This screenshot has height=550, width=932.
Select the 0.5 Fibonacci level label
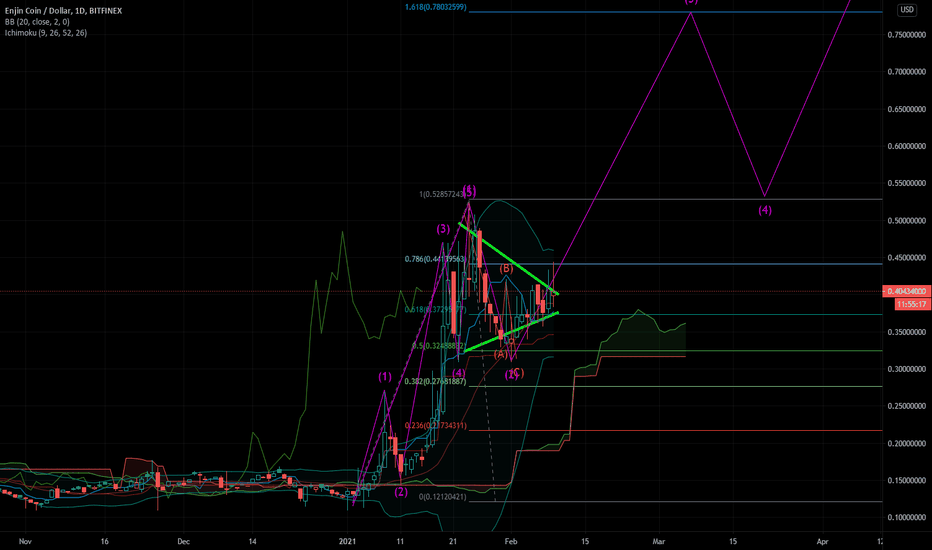438,345
